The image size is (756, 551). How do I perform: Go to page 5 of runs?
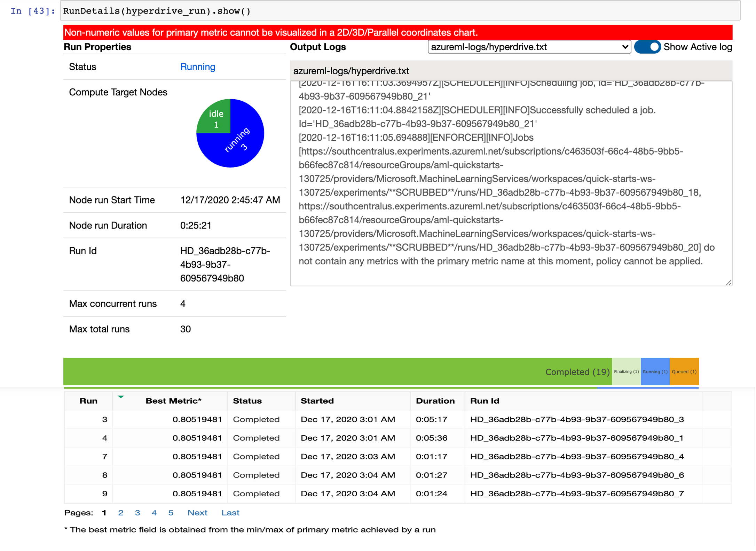pos(171,513)
